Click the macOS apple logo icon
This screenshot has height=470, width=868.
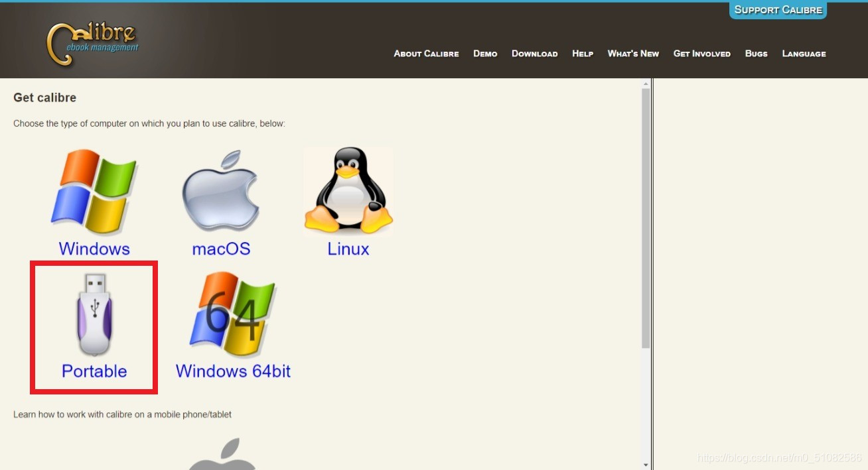point(220,192)
